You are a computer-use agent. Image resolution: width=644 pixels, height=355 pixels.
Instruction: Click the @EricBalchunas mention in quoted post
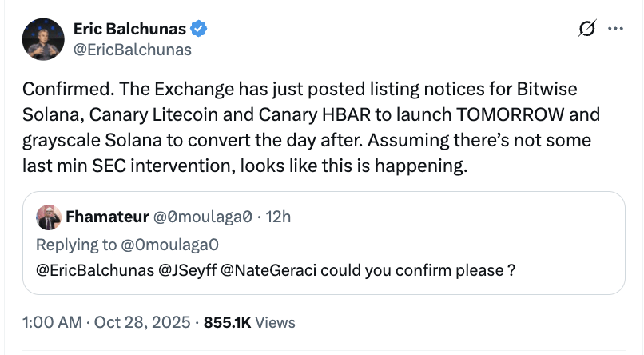(96, 270)
